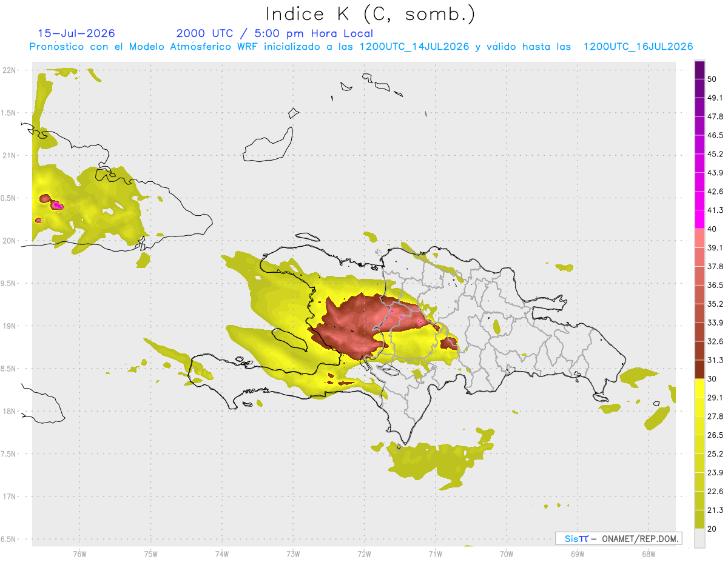728x562 pixels.
Task: Click the latitude axis label "17N"
Action: (x=10, y=497)
